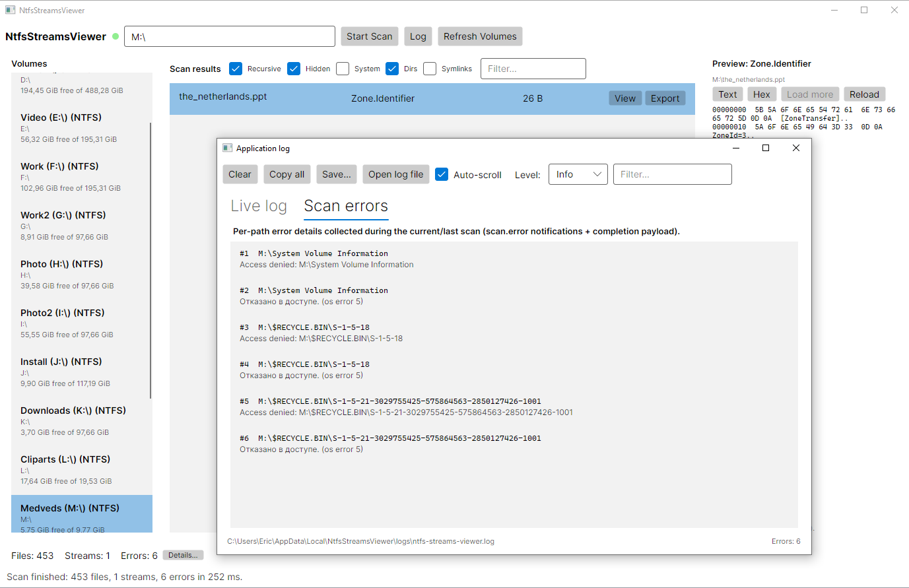
Task: Disable Auto-scroll in Application log
Action: coord(442,174)
